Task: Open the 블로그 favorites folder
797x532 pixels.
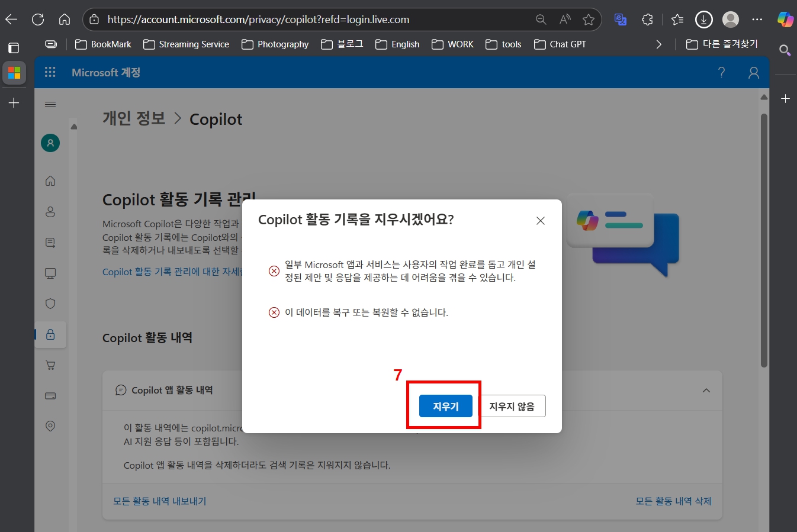Action: coord(342,44)
